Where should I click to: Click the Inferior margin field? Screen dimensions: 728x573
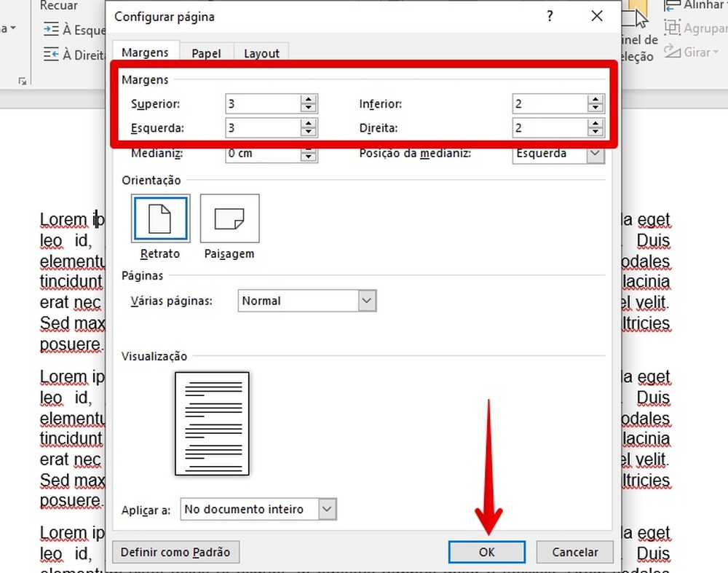point(550,103)
